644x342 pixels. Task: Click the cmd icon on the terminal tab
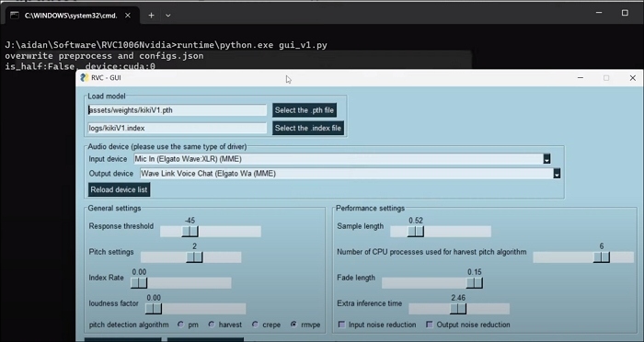tap(15, 16)
